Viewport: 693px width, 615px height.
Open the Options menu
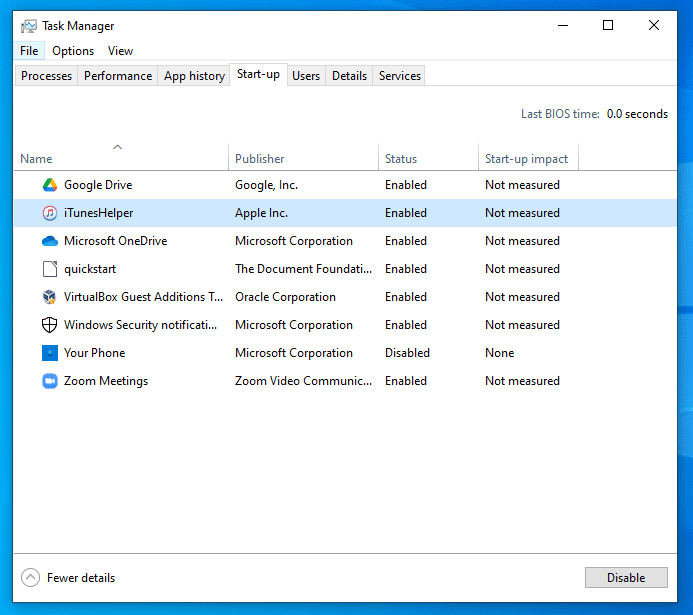click(73, 51)
